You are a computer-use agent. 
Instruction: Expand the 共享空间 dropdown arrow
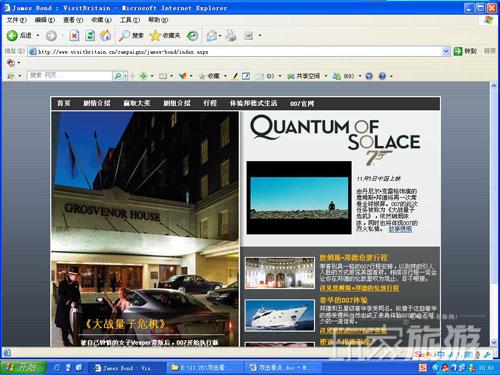click(x=326, y=76)
